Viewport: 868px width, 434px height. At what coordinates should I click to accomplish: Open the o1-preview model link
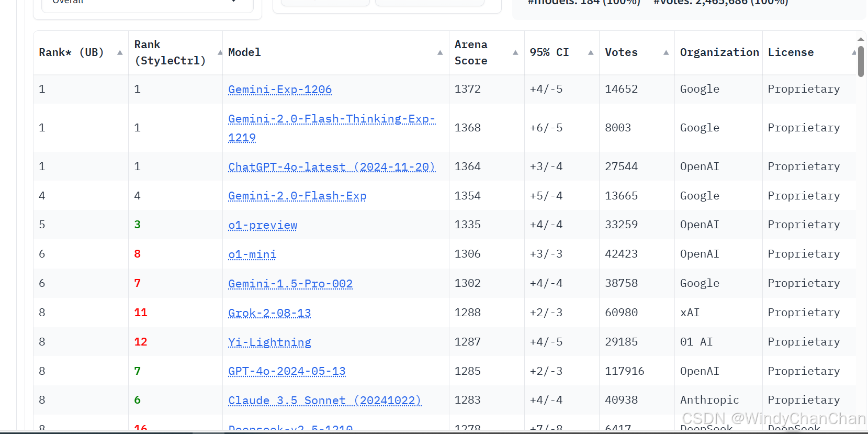[263, 226]
